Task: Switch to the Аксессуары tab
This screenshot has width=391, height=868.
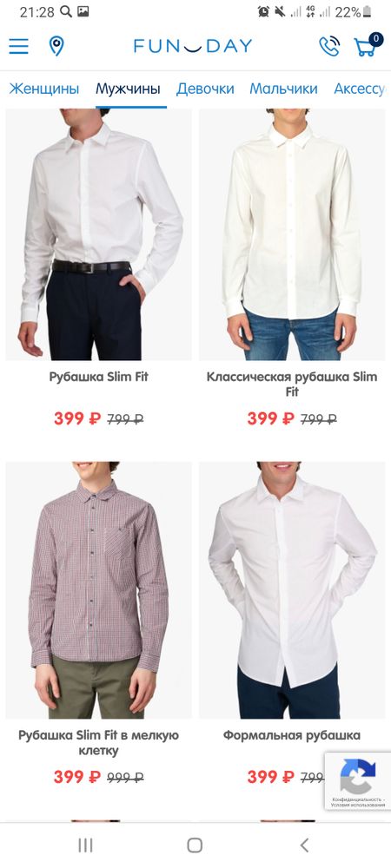Action: point(360,89)
